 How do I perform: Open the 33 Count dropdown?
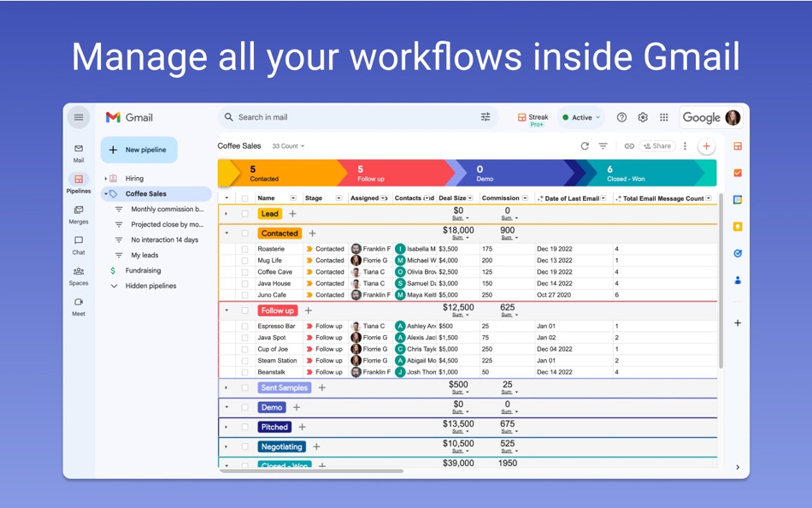[288, 146]
